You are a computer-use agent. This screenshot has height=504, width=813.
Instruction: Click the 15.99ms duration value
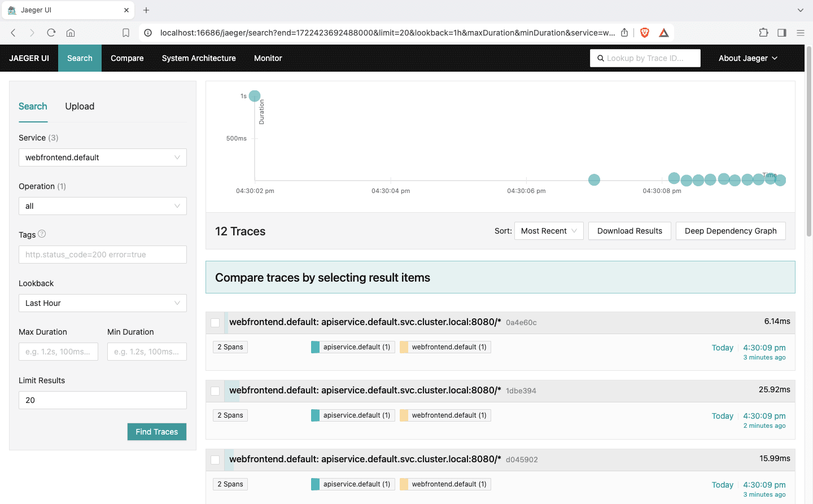point(775,458)
